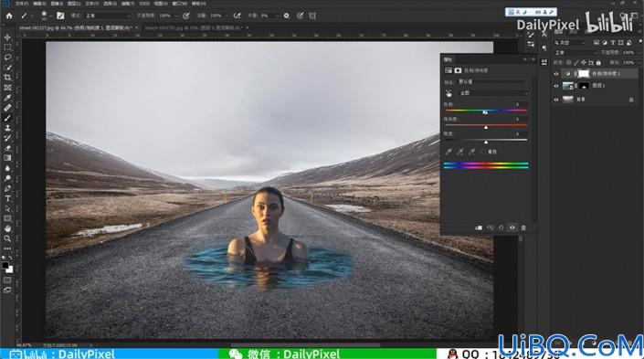Open the brush preset picker dropdown
The image size is (644, 359).
(50, 16)
